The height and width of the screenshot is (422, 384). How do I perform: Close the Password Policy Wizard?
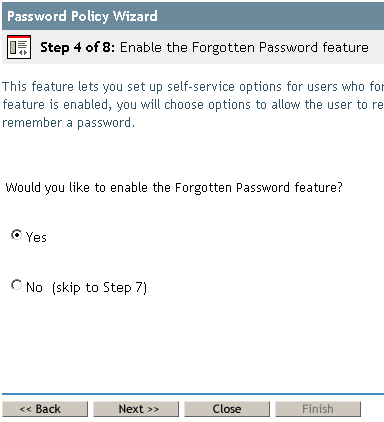pos(227,409)
